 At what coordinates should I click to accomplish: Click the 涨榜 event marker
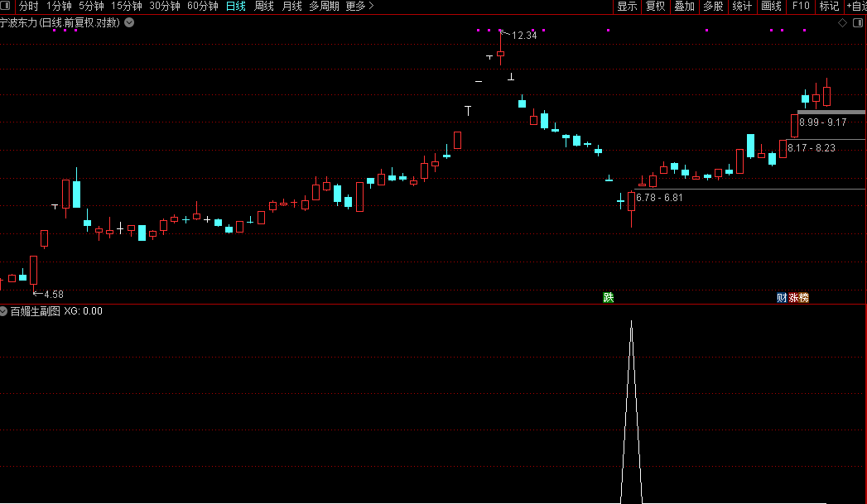(798, 298)
